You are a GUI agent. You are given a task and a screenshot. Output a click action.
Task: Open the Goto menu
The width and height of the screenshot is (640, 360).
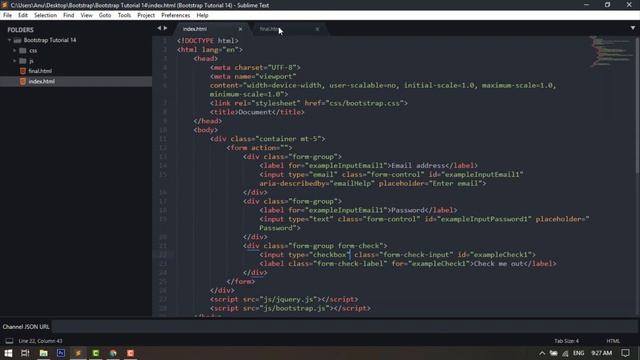click(x=104, y=15)
